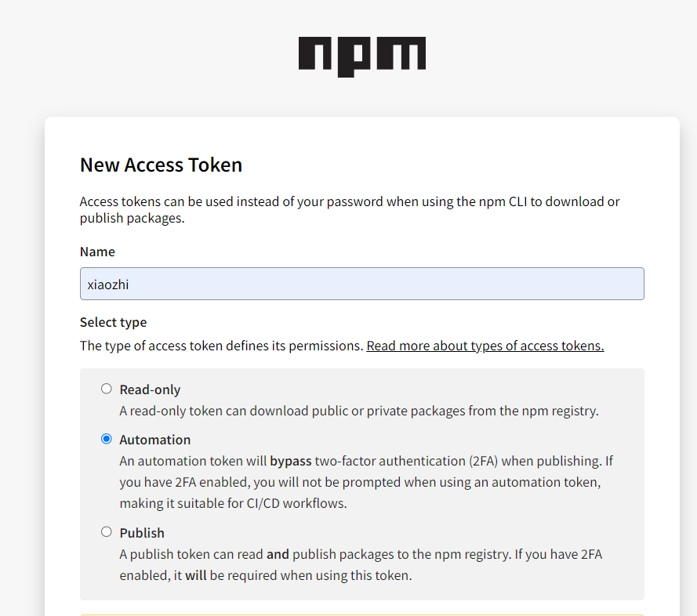This screenshot has width=697, height=616.
Task: Click the bold Read-only option label
Action: point(150,390)
